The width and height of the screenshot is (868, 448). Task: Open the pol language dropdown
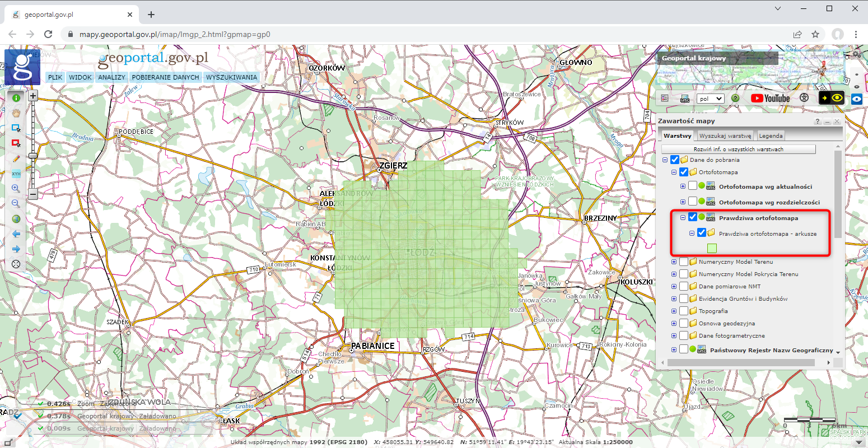(710, 99)
